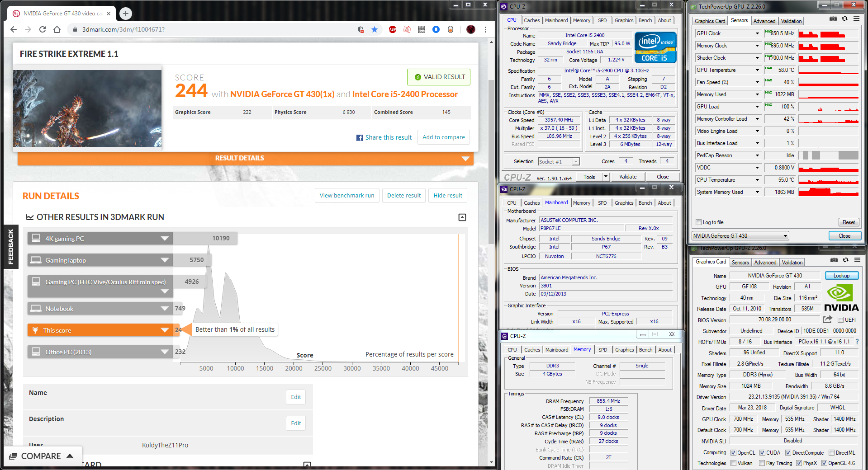Click camera icon in GPU-Z Graphics Card window
The image size is (868, 470).
pyautogui.click(x=834, y=260)
